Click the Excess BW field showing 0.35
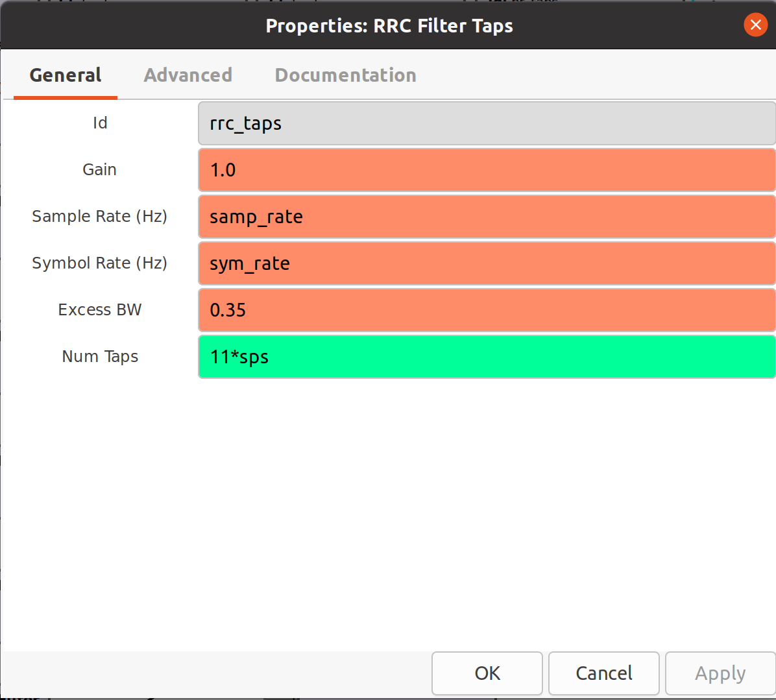776x700 pixels. pos(487,310)
